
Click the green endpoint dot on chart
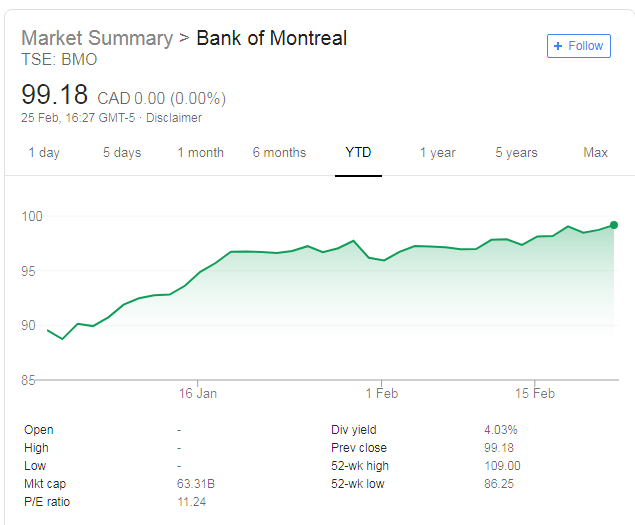613,225
